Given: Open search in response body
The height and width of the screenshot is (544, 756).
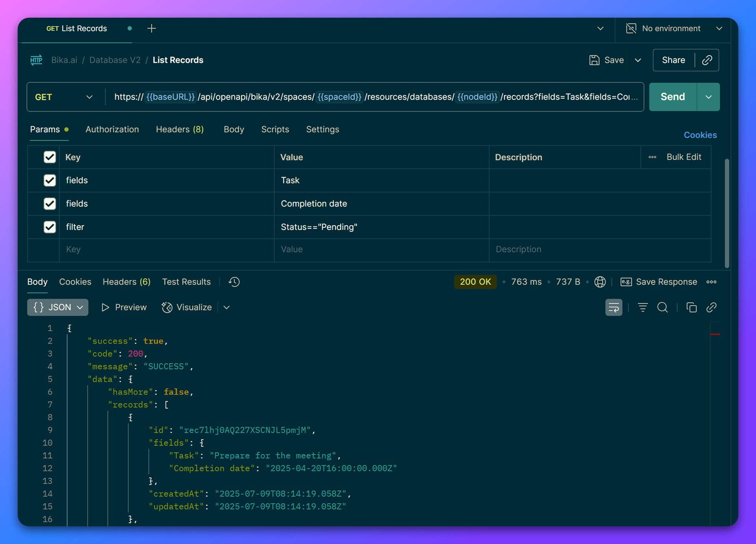Looking at the screenshot, I should pyautogui.click(x=663, y=307).
